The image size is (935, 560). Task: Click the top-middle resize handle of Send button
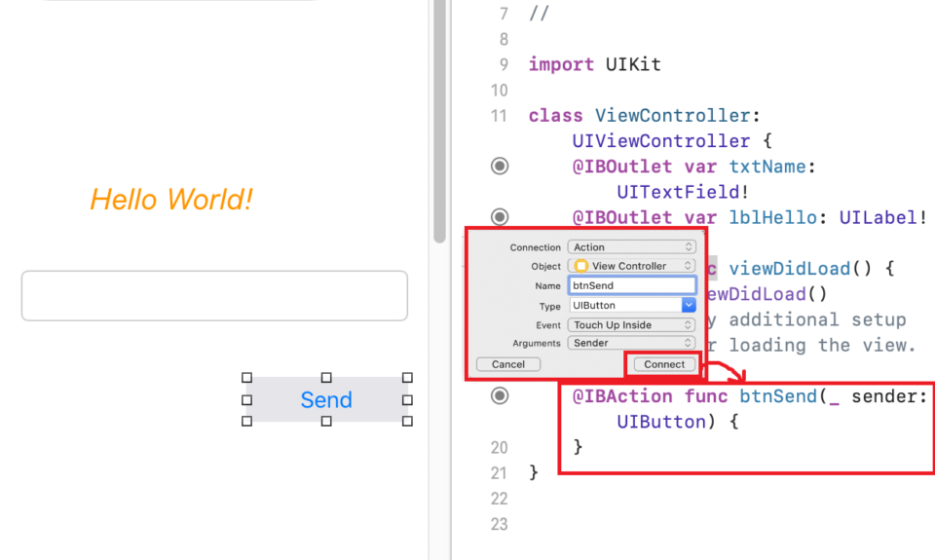point(326,378)
